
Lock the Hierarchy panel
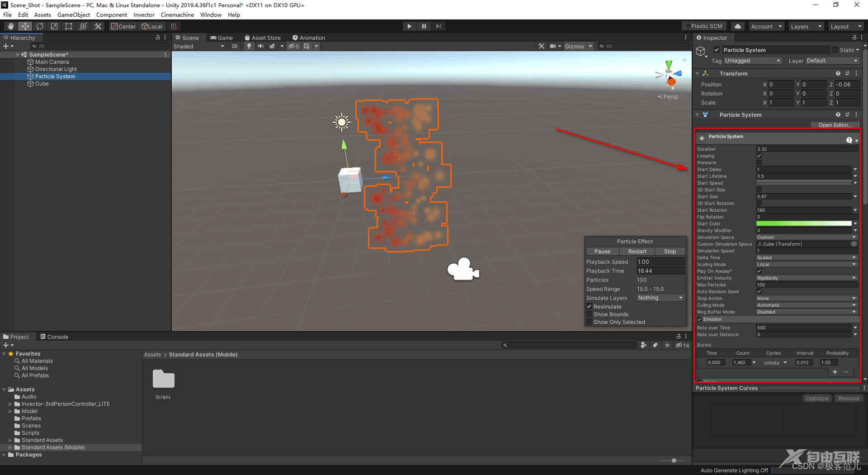pos(158,38)
